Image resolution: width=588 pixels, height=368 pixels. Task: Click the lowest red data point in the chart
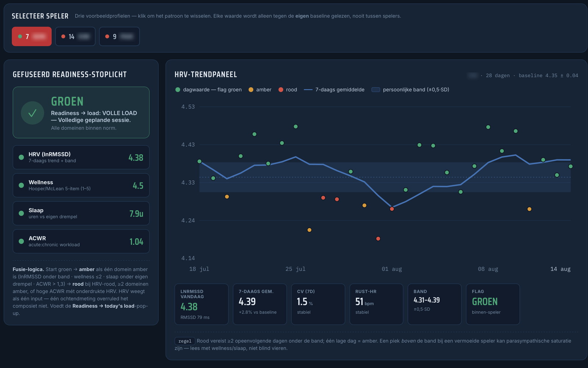coord(378,238)
